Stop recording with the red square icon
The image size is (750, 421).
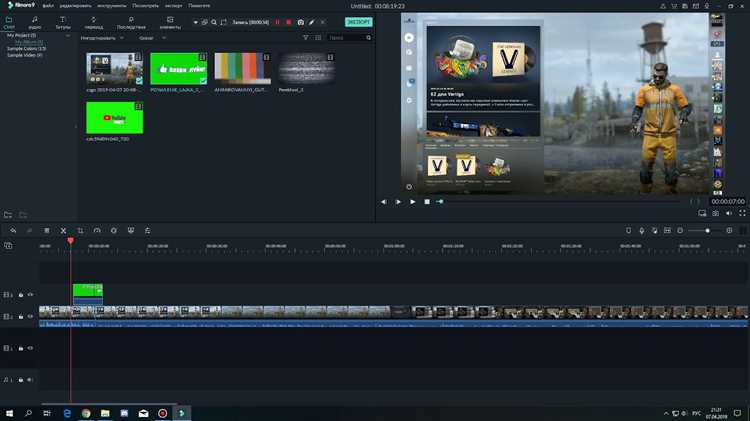click(x=288, y=22)
